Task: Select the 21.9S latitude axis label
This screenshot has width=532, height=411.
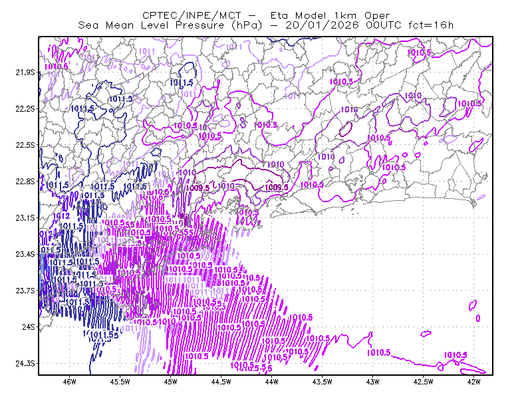Action: point(25,72)
